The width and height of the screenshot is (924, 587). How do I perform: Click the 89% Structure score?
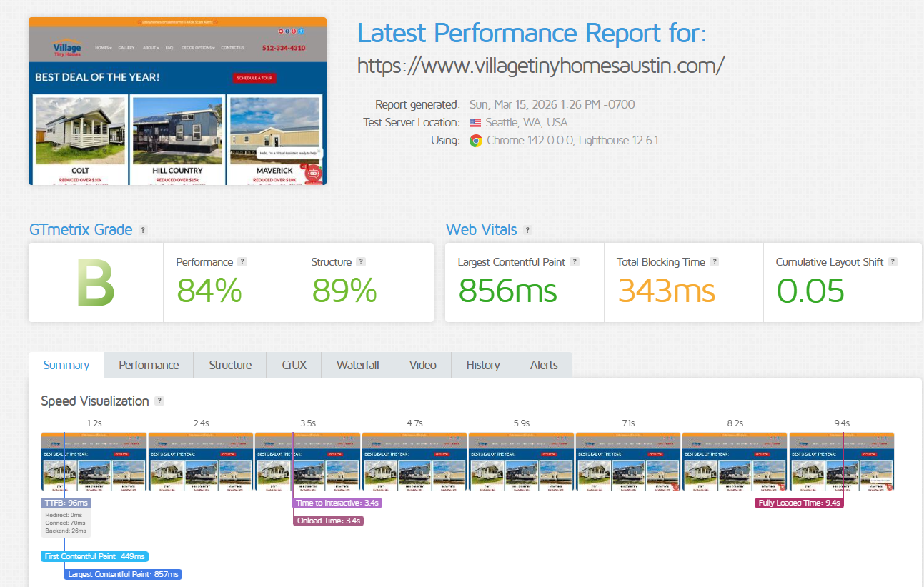(344, 290)
